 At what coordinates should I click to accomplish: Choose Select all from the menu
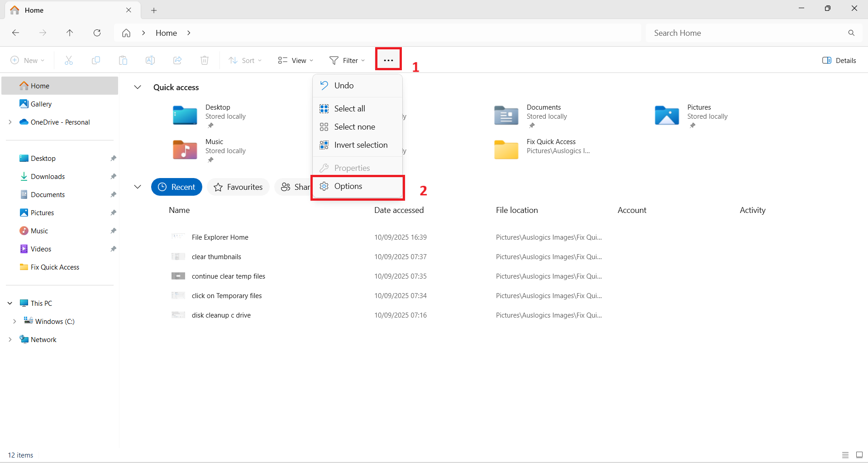[349, 109]
